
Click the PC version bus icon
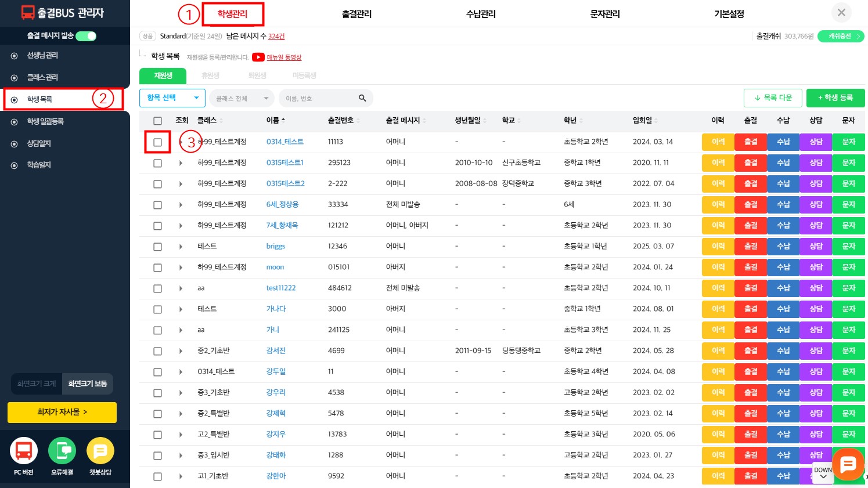click(x=24, y=451)
